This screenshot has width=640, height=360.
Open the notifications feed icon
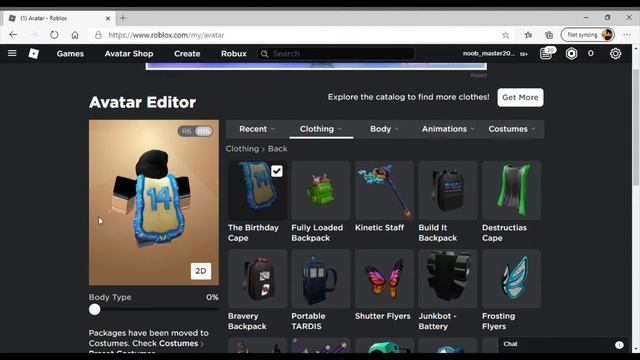coord(546,53)
